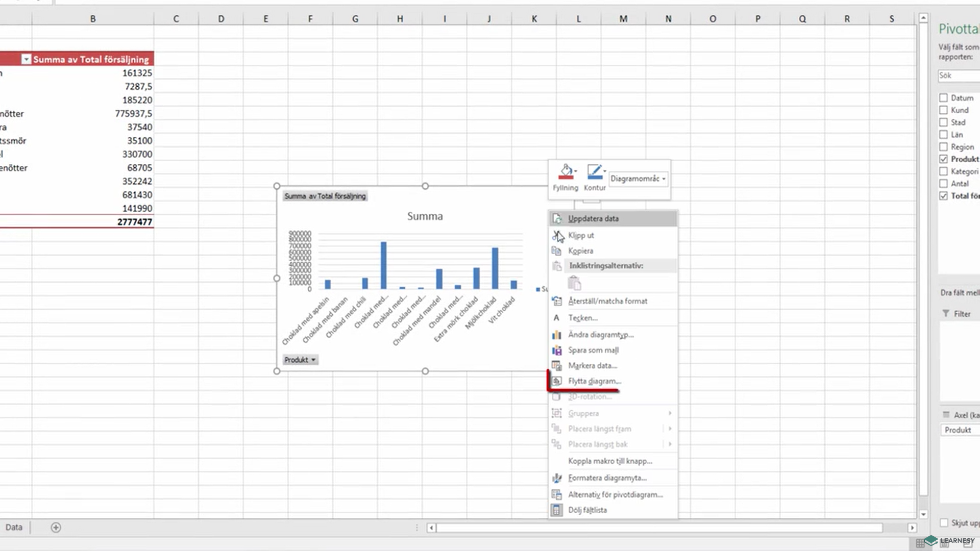
Task: Click the Markera data table icon
Action: click(557, 366)
